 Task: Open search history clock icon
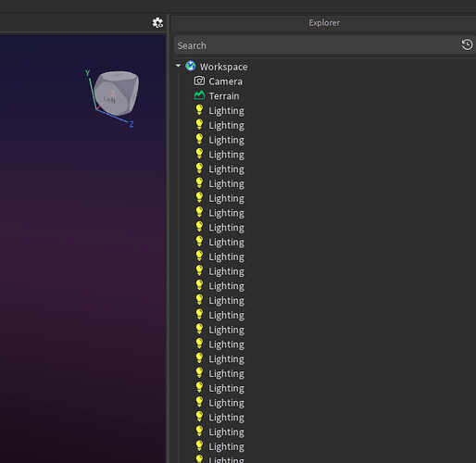(x=467, y=44)
